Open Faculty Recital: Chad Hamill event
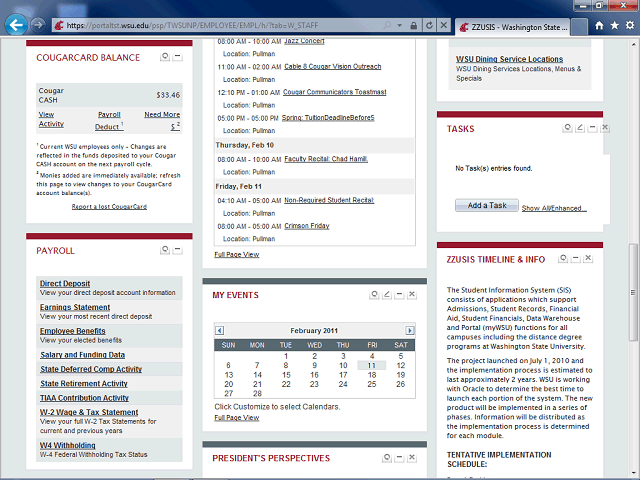The width and height of the screenshot is (640, 480). [326, 159]
